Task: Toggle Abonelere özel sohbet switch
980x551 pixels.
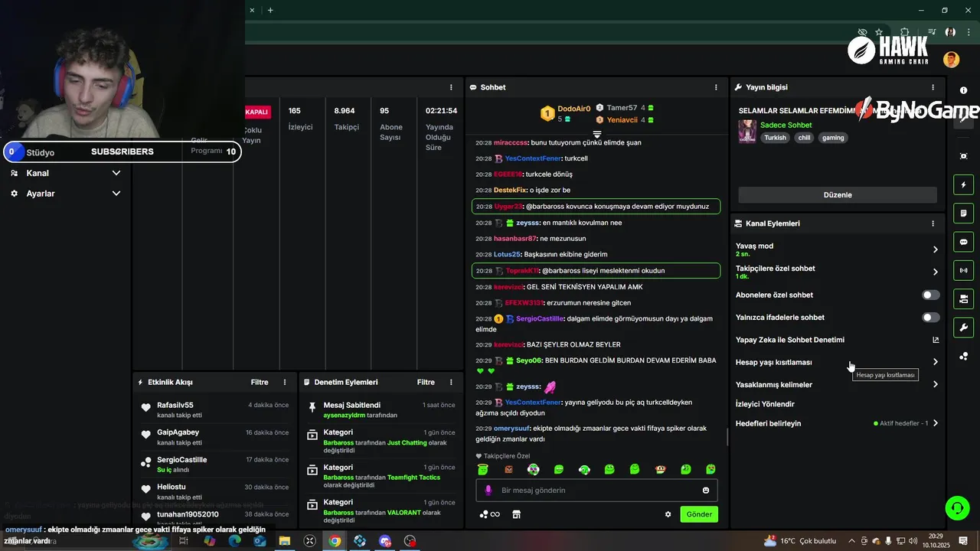Action: [930, 295]
